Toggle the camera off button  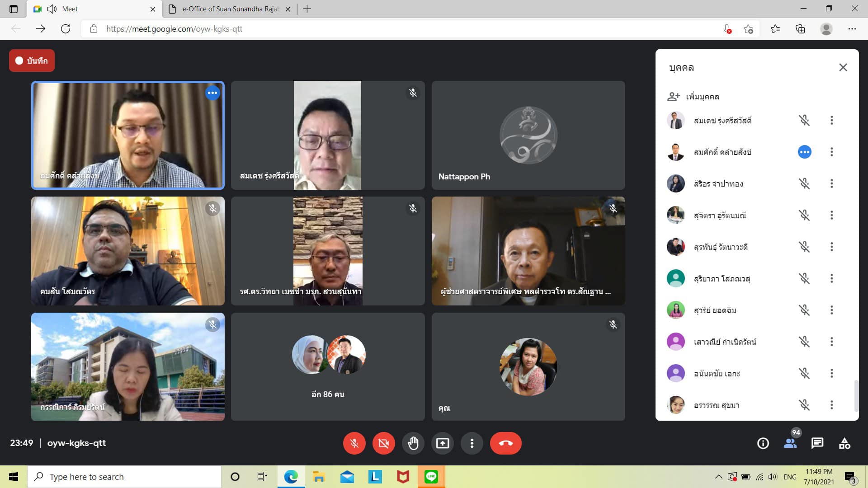point(383,443)
